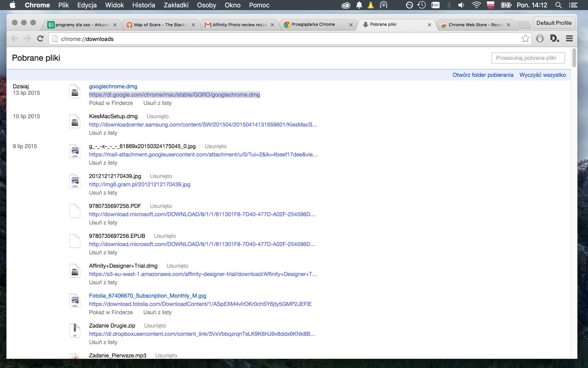Click Otwórz folder pobierania link
The height and width of the screenshot is (368, 588).
coord(483,75)
